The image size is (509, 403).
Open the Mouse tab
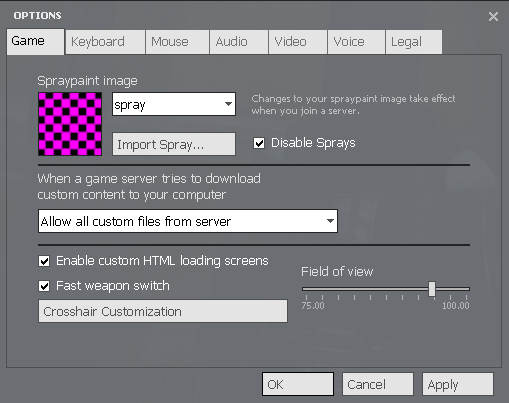click(177, 42)
